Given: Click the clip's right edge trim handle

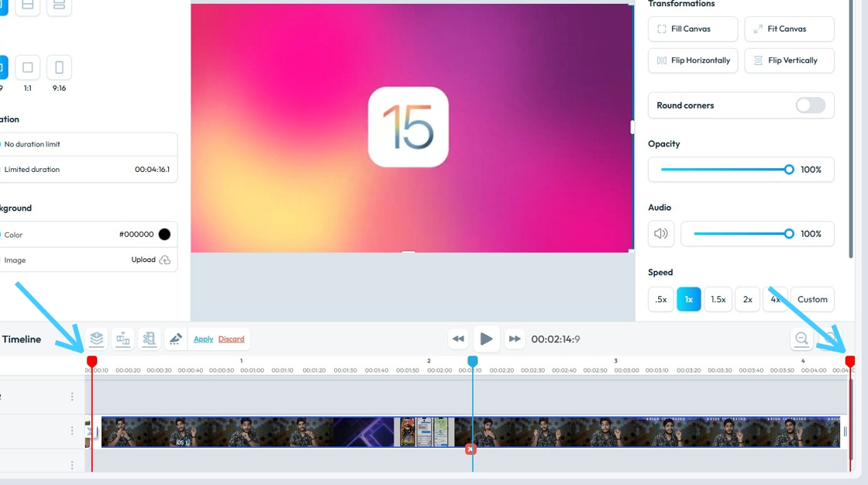Looking at the screenshot, I should coord(845,432).
